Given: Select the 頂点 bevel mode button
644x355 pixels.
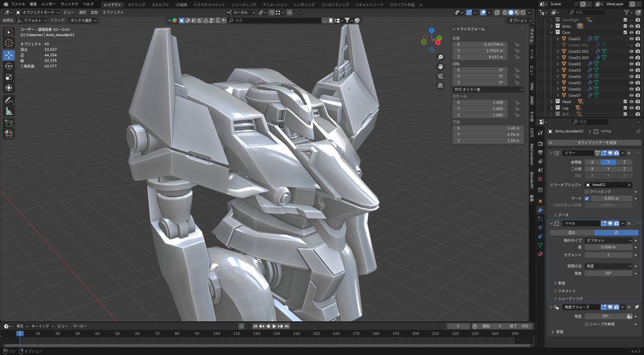Looking at the screenshot, I should point(571,233).
